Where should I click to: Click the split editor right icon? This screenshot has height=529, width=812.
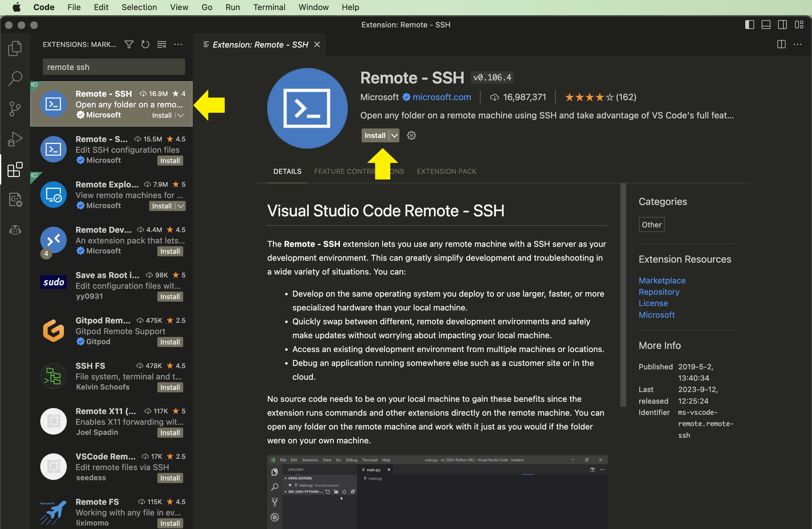pyautogui.click(x=781, y=44)
